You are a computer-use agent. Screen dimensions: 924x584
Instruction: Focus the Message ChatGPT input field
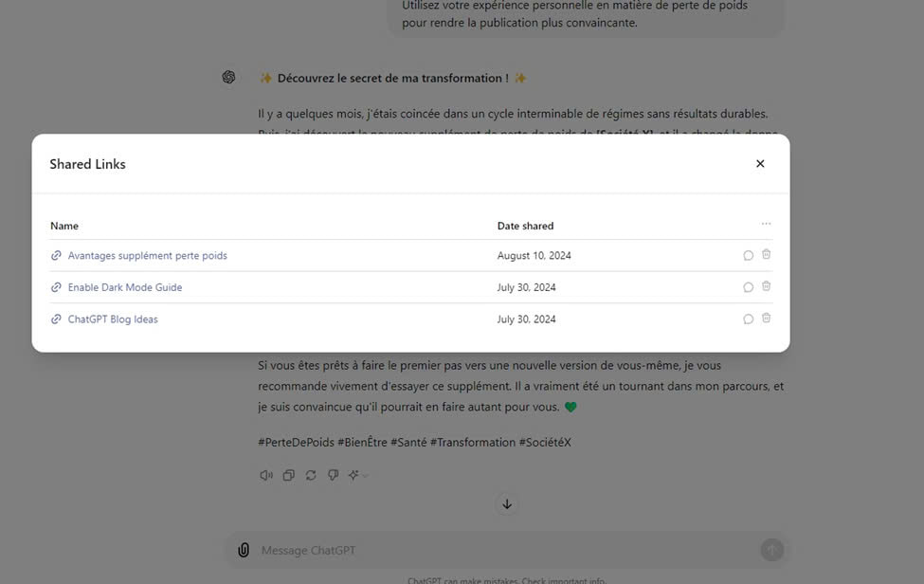(x=507, y=550)
